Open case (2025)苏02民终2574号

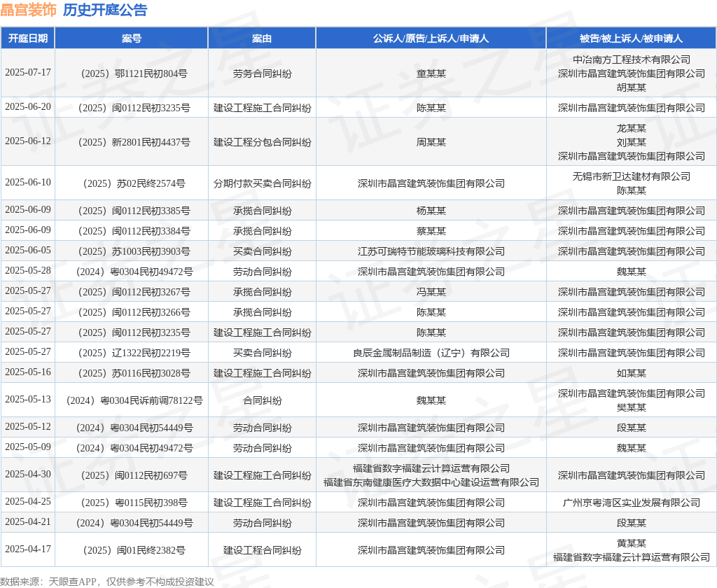click(x=132, y=183)
